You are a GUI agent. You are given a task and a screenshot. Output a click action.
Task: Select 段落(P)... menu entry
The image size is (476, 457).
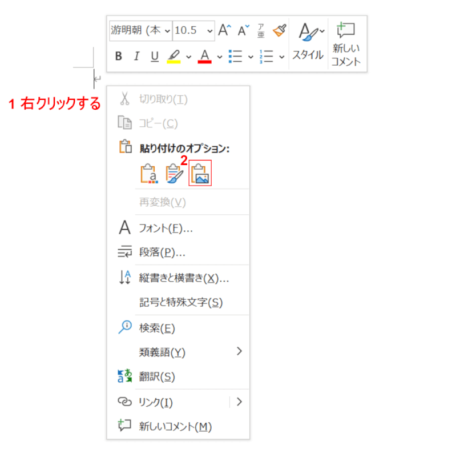[162, 252]
